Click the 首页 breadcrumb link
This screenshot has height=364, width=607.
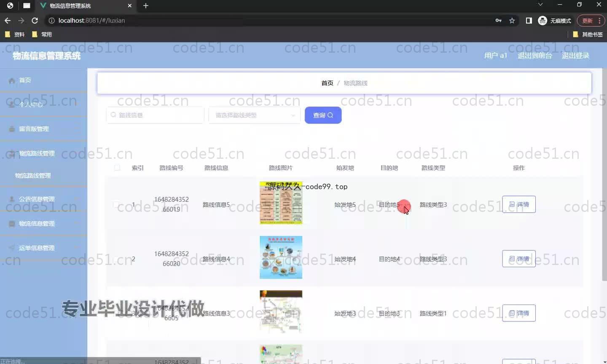coord(327,83)
